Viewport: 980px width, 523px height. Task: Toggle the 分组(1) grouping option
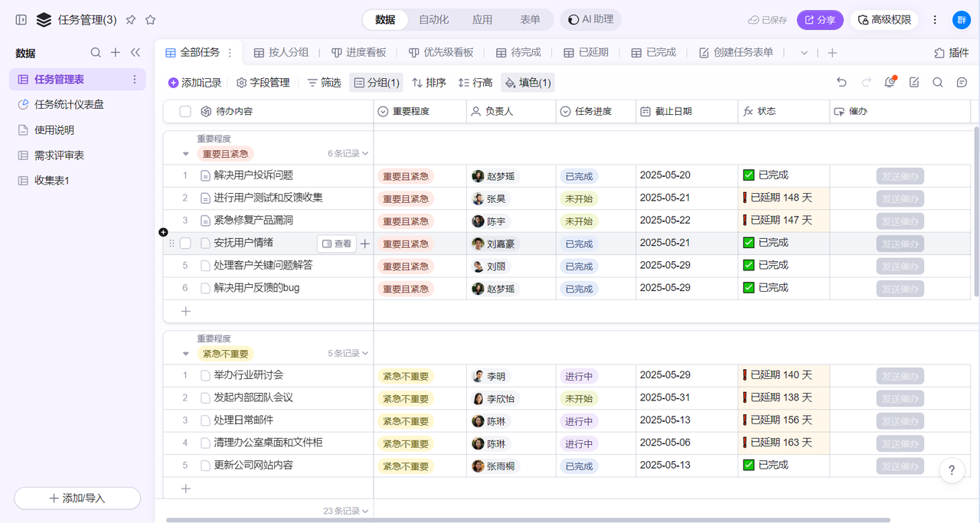click(377, 83)
